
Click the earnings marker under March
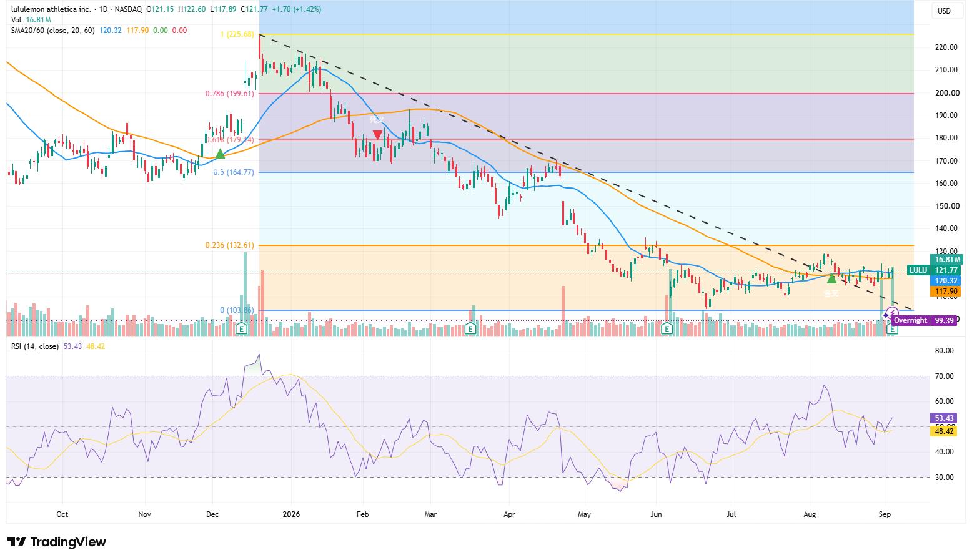pyautogui.click(x=471, y=328)
